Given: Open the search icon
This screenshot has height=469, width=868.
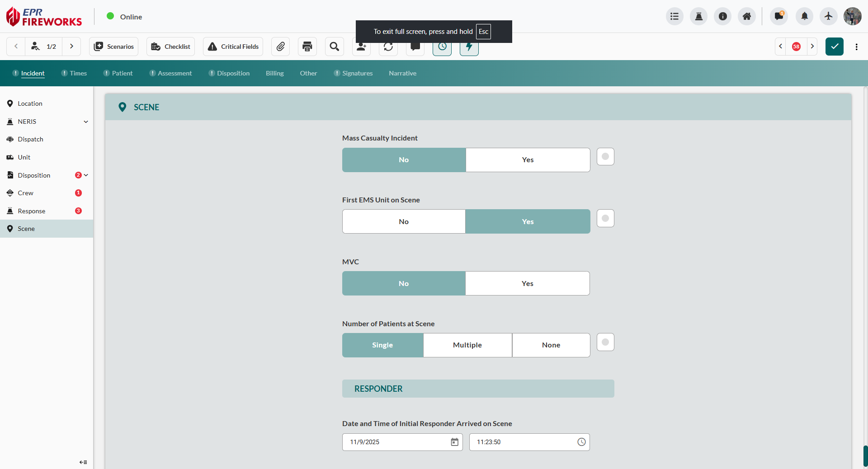Looking at the screenshot, I should point(335,47).
